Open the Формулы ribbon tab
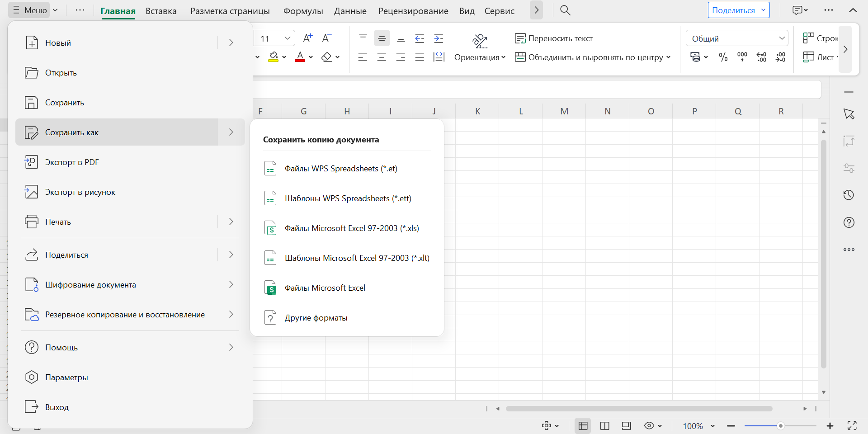The width and height of the screenshot is (868, 434). point(303,11)
